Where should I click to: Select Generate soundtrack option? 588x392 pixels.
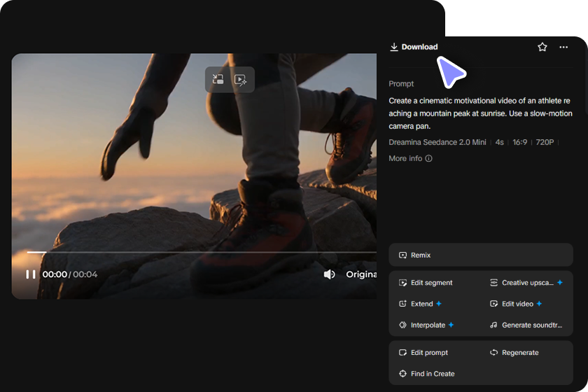tap(526, 325)
